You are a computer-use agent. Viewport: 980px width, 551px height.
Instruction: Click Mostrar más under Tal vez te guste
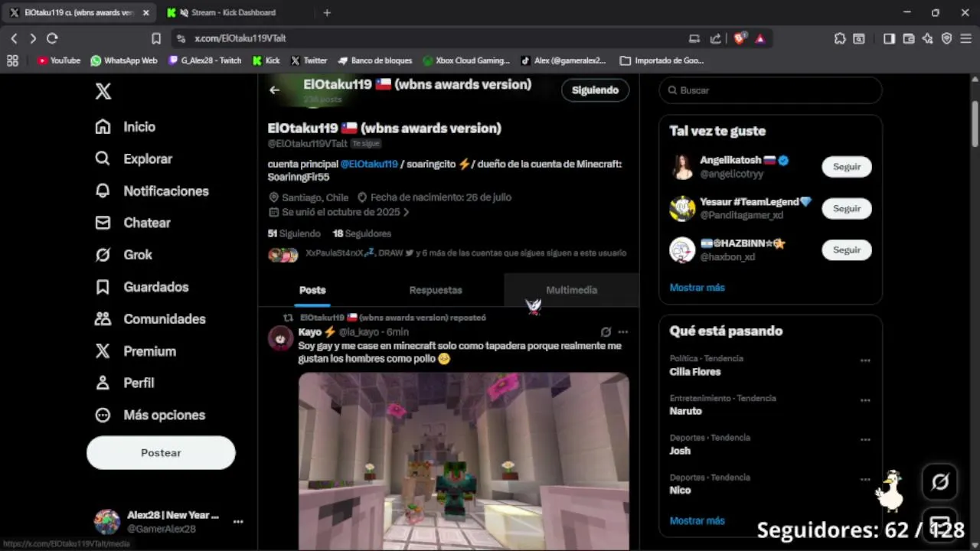(x=697, y=288)
